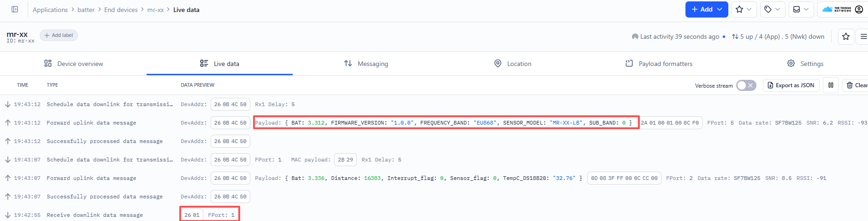Click uplink/downlink counter arrows icon
868x221 pixels.
click(x=735, y=36)
